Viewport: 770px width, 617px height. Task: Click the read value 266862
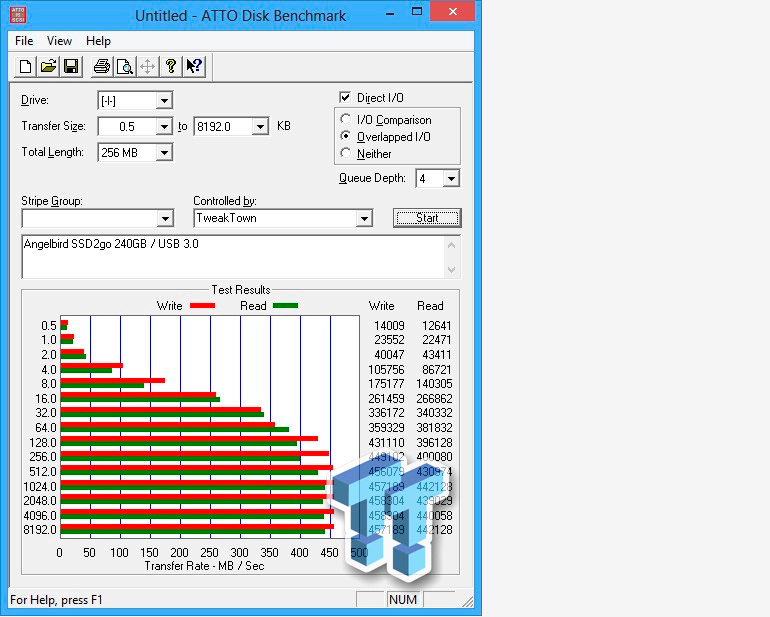click(434, 398)
